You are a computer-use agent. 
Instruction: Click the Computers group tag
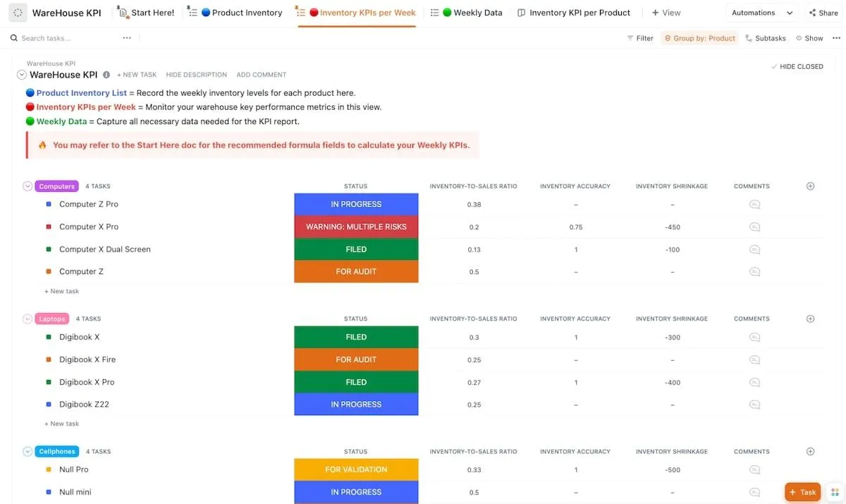56,186
